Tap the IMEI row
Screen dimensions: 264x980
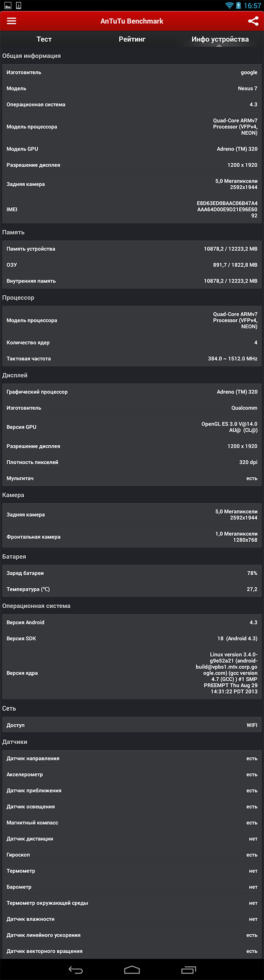coord(132,209)
